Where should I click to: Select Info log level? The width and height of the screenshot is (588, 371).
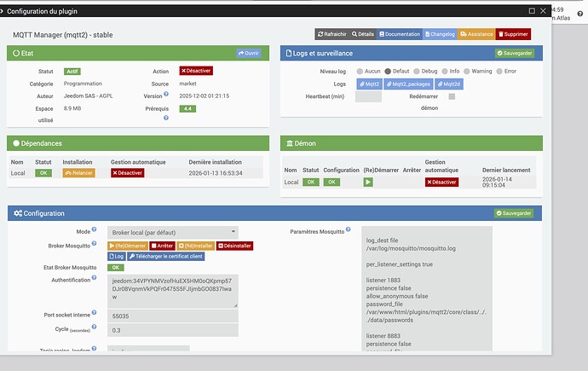click(445, 72)
